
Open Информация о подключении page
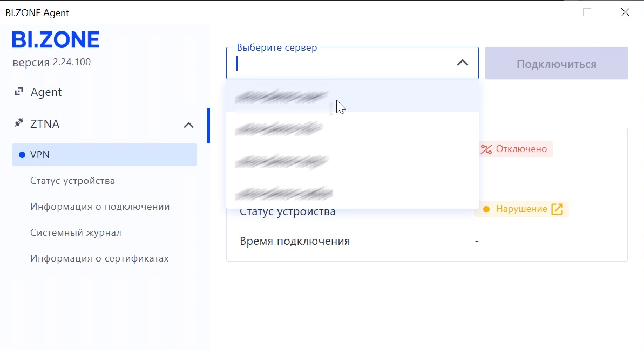click(x=100, y=207)
